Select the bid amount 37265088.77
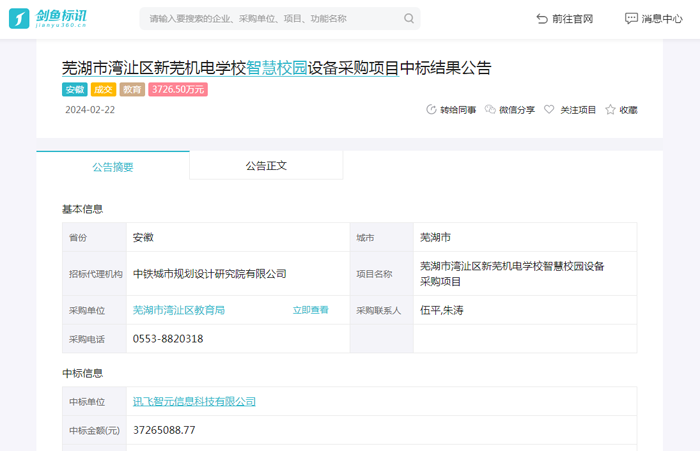 click(x=164, y=430)
